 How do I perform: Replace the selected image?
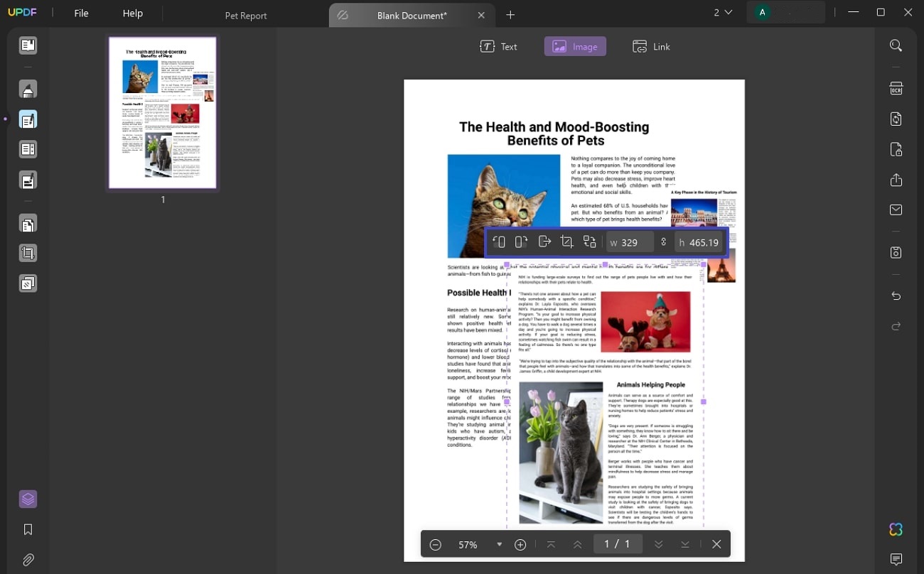(589, 242)
